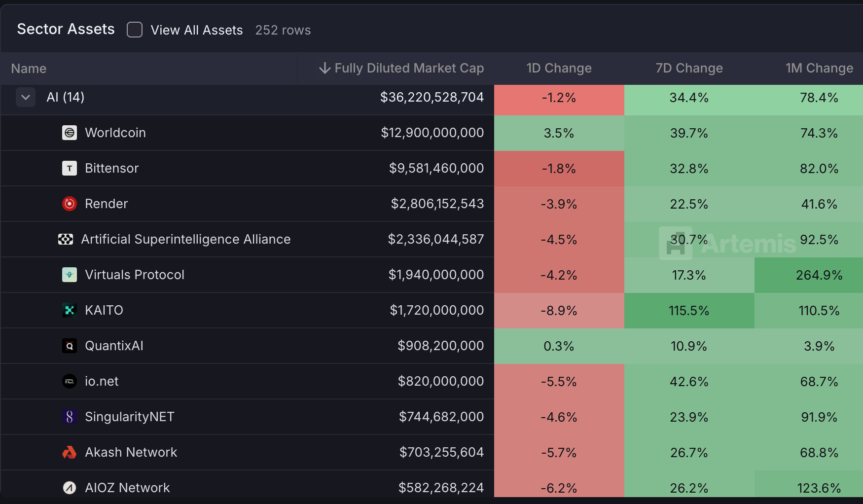Click Akash Network 1D change -5.7% cell
This screenshot has width=863, height=504.
point(559,453)
